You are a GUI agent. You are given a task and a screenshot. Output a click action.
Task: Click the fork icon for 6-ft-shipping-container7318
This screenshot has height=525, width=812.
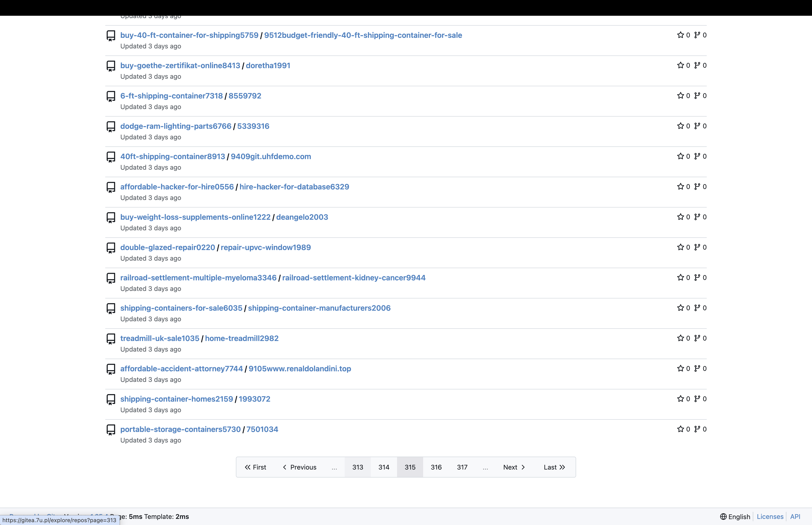click(x=697, y=96)
